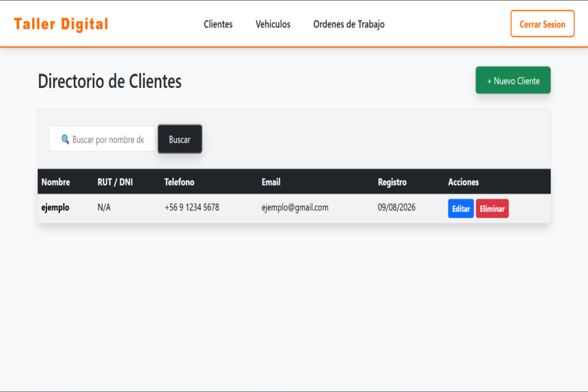Image resolution: width=588 pixels, height=392 pixels.
Task: Select phone number +56 9 1234 5678
Action: [192, 207]
